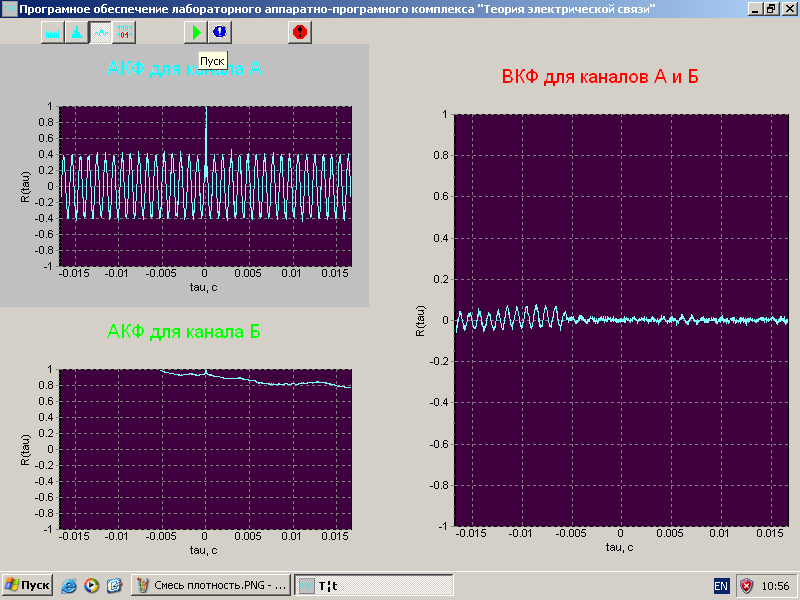The width and height of the screenshot is (800, 600).
Task: Launch Internet Explorer from quick launch
Action: coord(69,585)
